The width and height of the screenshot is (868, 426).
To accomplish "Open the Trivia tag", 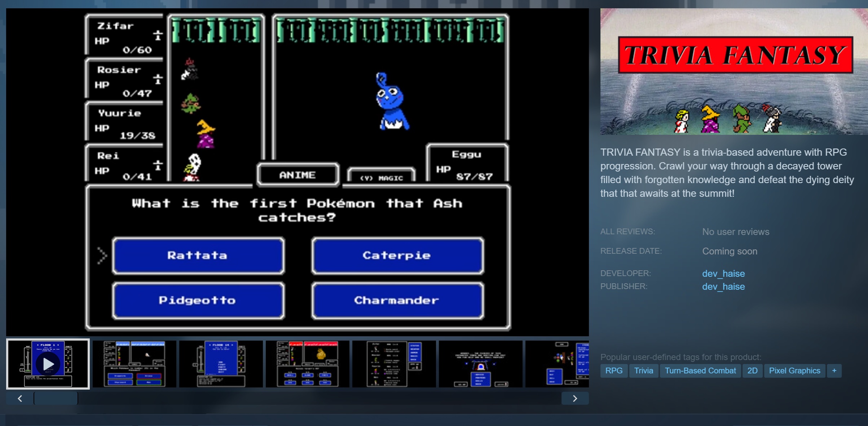I will 643,370.
